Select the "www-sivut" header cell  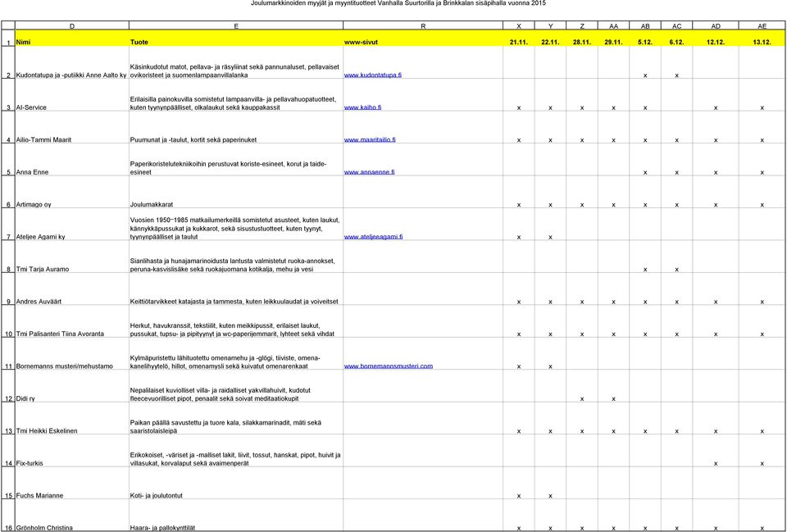pos(423,39)
